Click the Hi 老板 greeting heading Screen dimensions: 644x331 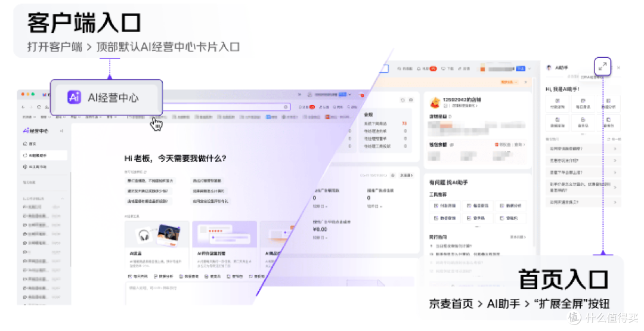click(x=175, y=158)
